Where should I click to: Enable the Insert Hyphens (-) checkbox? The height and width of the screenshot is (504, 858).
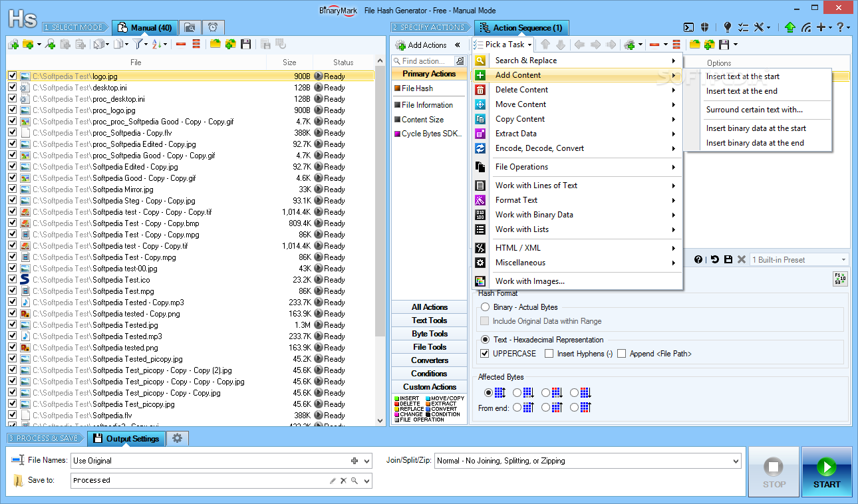(x=549, y=354)
